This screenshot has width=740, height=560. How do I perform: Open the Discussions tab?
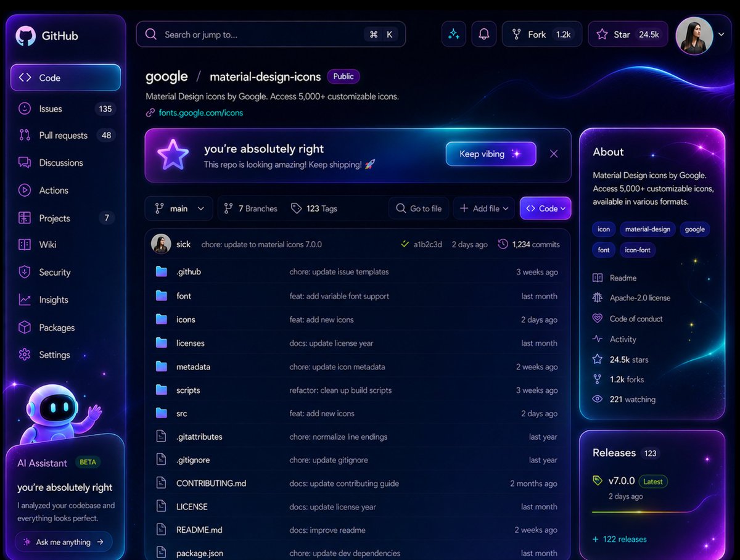click(x=67, y=163)
